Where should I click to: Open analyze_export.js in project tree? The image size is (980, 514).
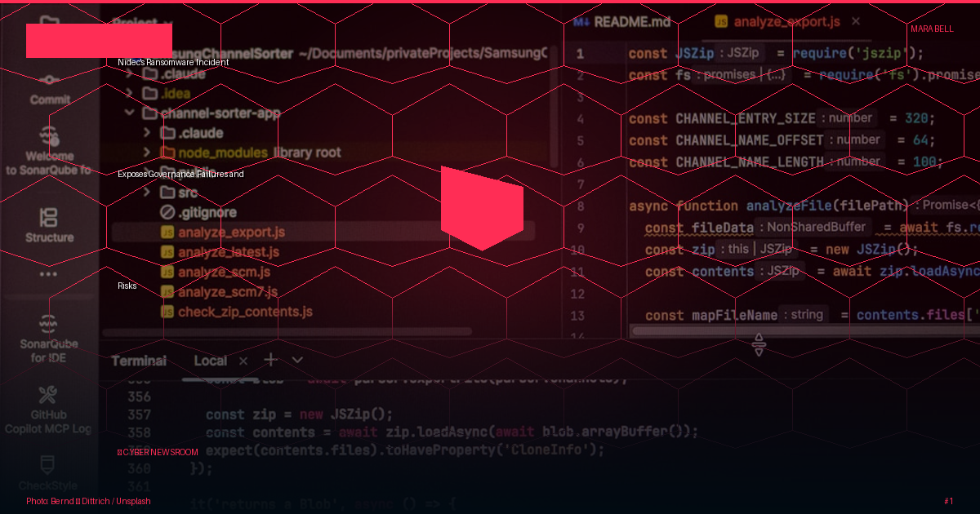(x=231, y=233)
